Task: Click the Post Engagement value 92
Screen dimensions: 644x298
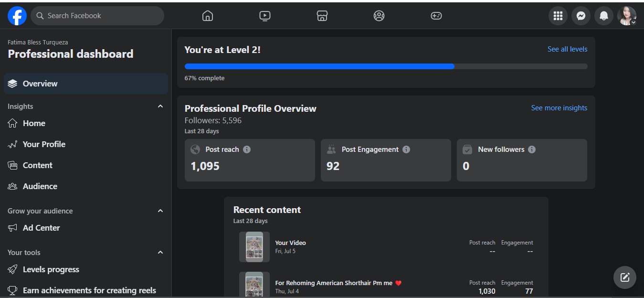Action: (333, 166)
